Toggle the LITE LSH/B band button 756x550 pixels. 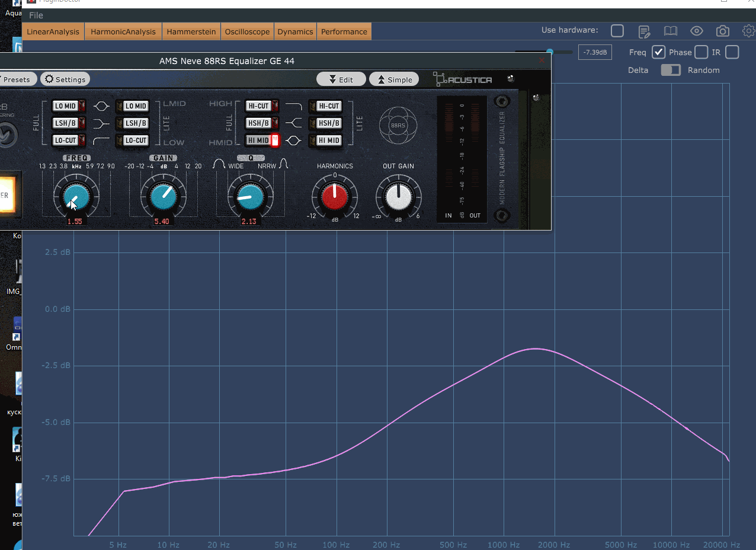click(132, 123)
